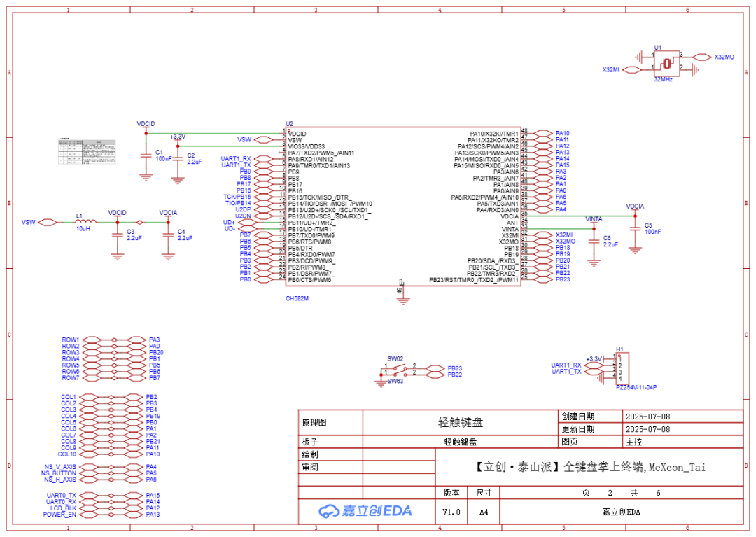
Task: Select capacitor C1 100nF symbol
Action: [x=146, y=155]
